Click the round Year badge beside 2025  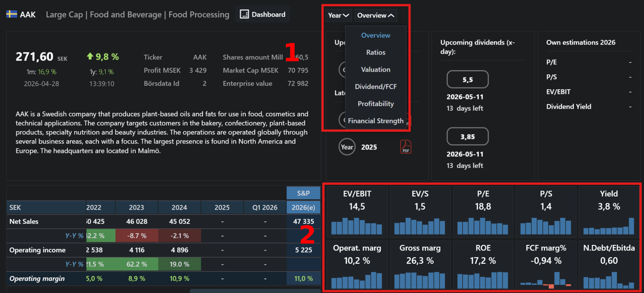point(347,147)
